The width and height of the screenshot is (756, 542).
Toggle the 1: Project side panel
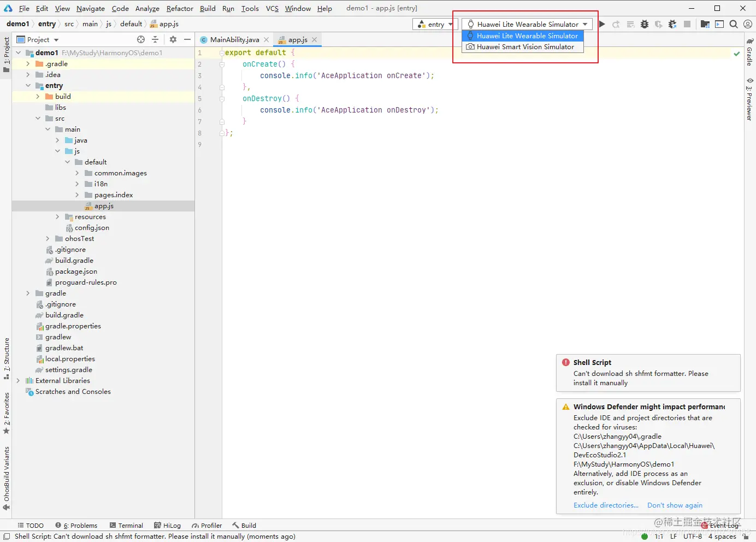[x=7, y=55]
